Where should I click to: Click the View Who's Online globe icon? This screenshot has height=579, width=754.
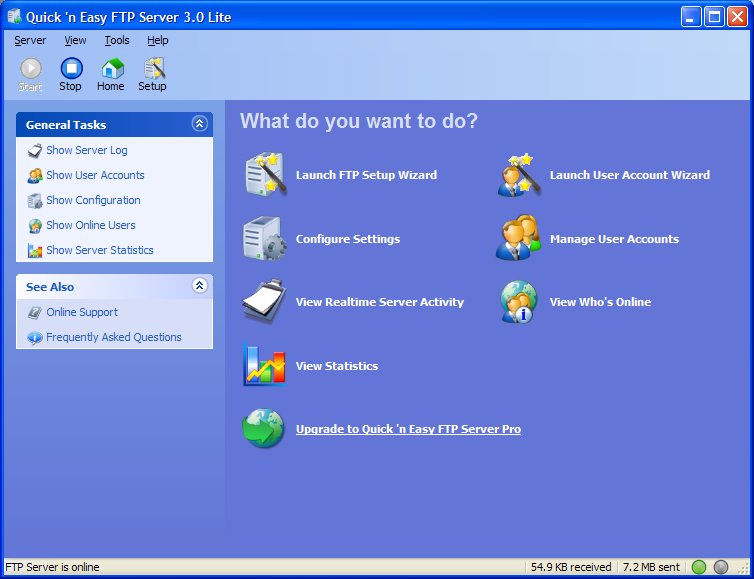tap(518, 302)
